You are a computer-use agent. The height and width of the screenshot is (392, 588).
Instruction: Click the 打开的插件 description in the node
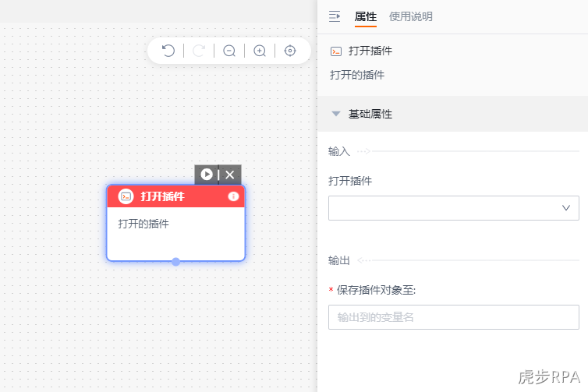pos(143,224)
